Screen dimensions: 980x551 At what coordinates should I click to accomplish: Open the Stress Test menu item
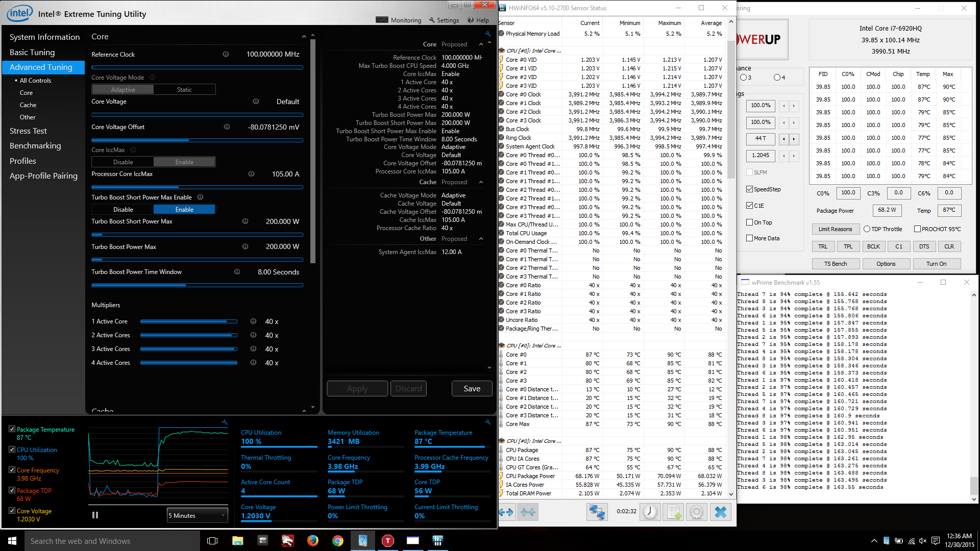28,131
